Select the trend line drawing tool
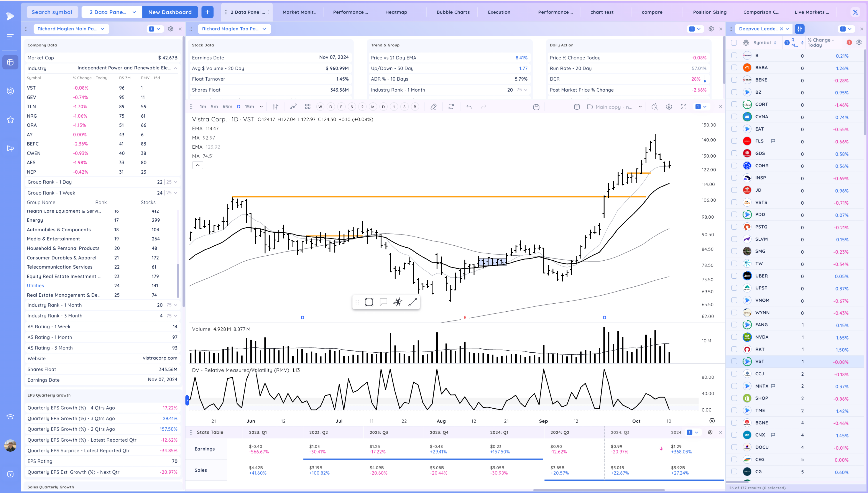The image size is (868, 493). pos(412,302)
